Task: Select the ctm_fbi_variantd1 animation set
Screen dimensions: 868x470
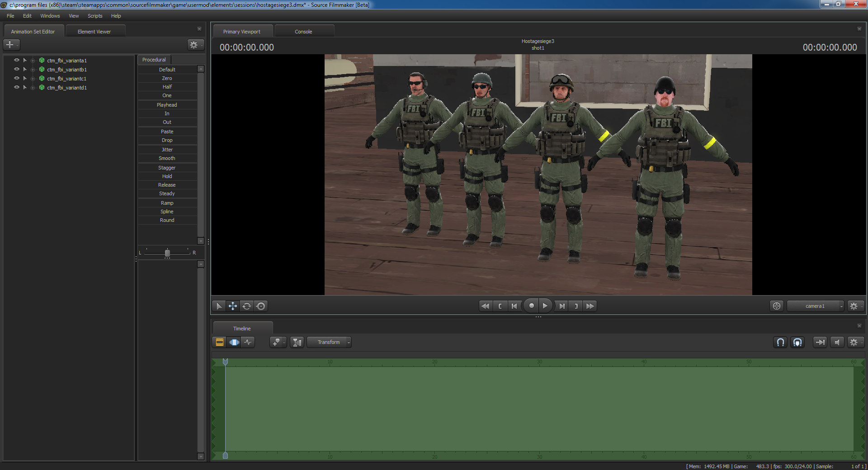Action: pyautogui.click(x=67, y=88)
